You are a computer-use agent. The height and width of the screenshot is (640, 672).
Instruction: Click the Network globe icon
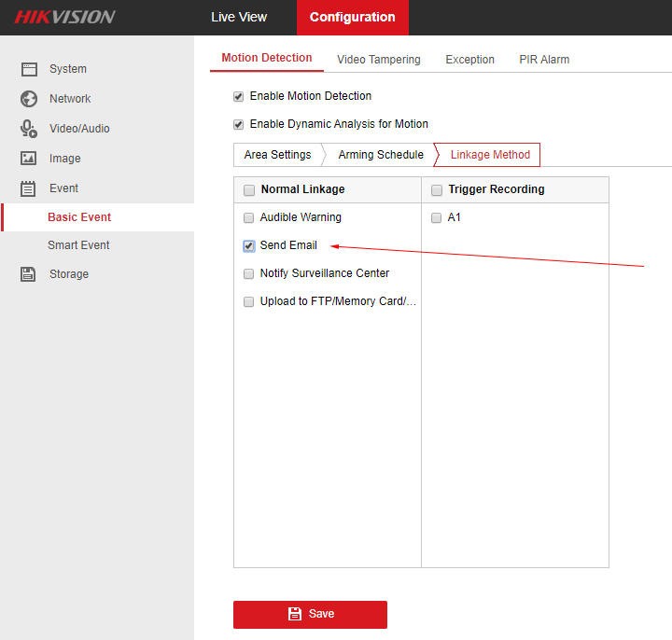coord(29,99)
